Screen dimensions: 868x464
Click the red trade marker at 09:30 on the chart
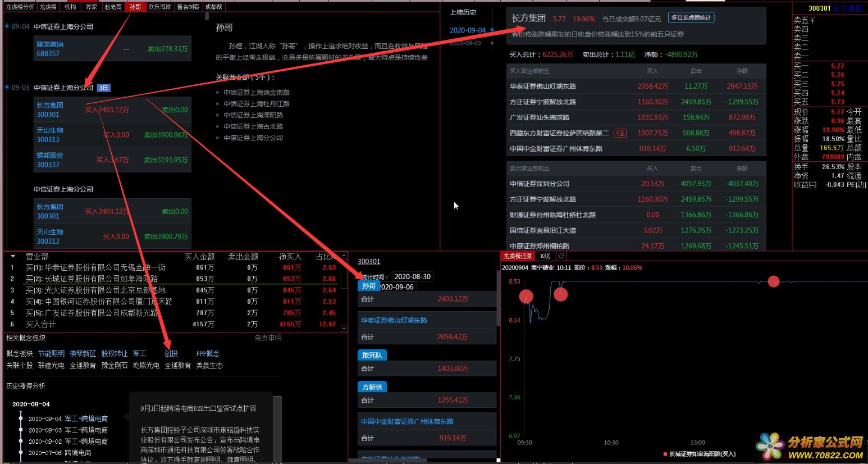click(x=526, y=296)
